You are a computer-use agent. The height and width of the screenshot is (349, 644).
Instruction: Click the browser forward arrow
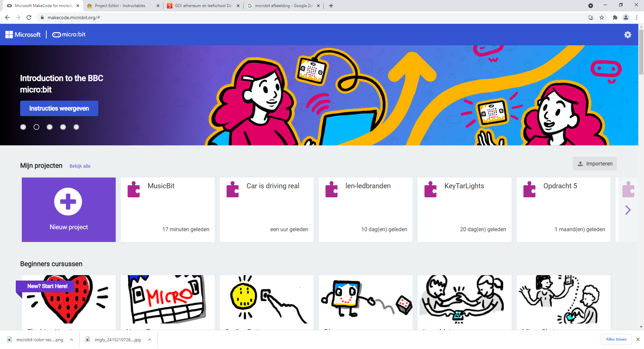(18, 17)
